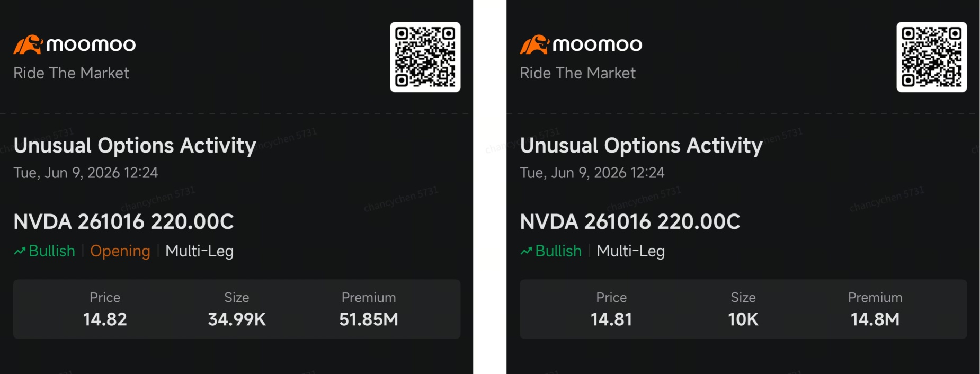Open the QR code on the right card
Image resolution: width=980 pixels, height=374 pixels.
(x=932, y=57)
